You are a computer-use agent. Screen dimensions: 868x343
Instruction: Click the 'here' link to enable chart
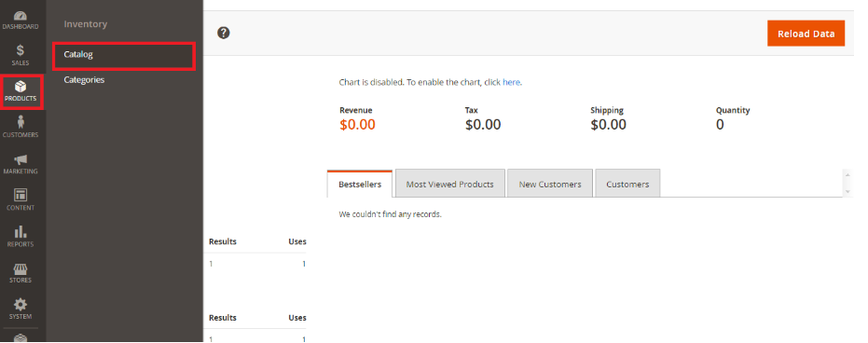point(511,82)
